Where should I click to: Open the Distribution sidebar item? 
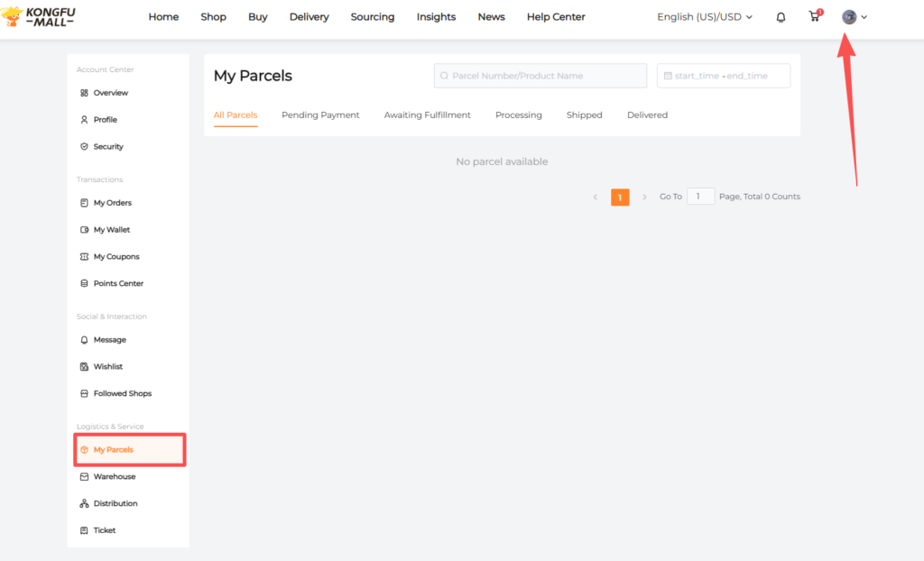pos(115,503)
